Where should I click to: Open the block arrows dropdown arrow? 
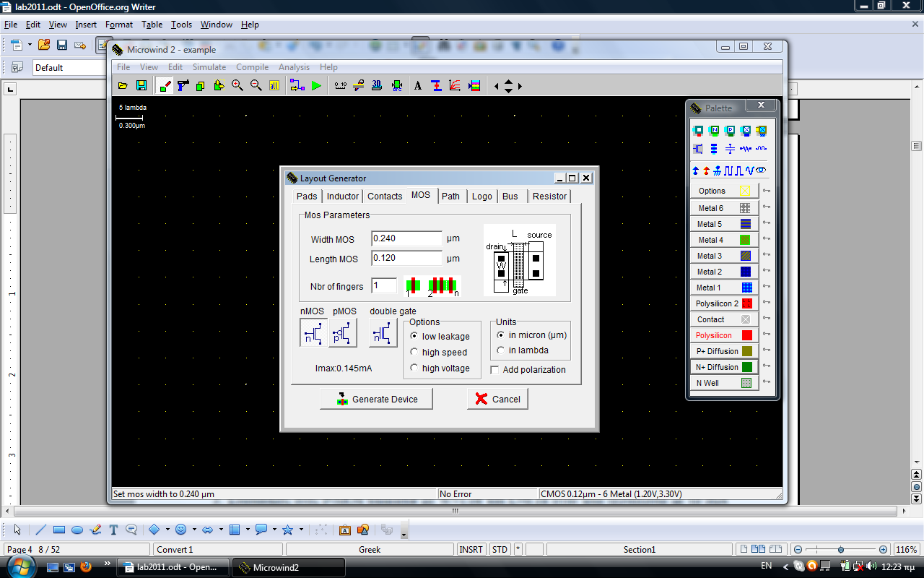[x=221, y=530]
